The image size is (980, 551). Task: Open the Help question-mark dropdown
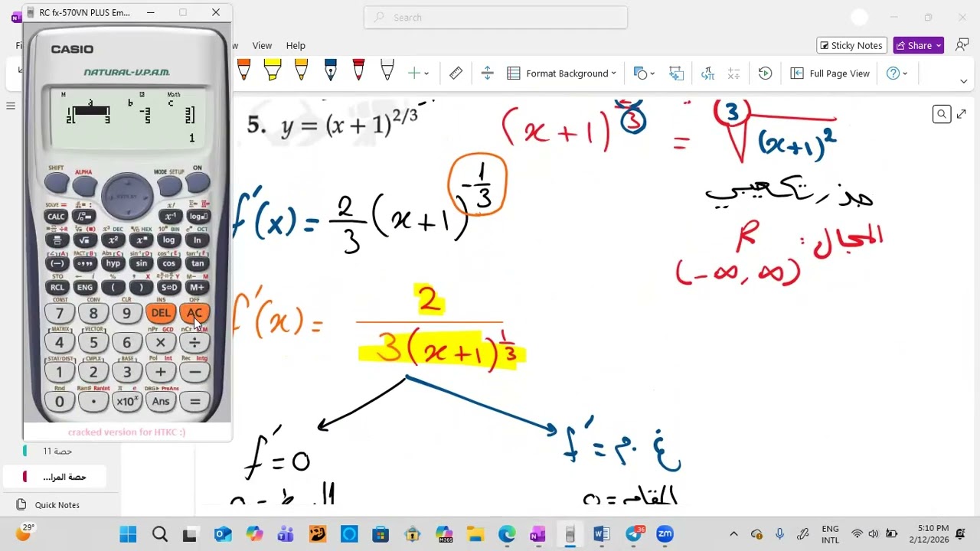click(x=897, y=73)
